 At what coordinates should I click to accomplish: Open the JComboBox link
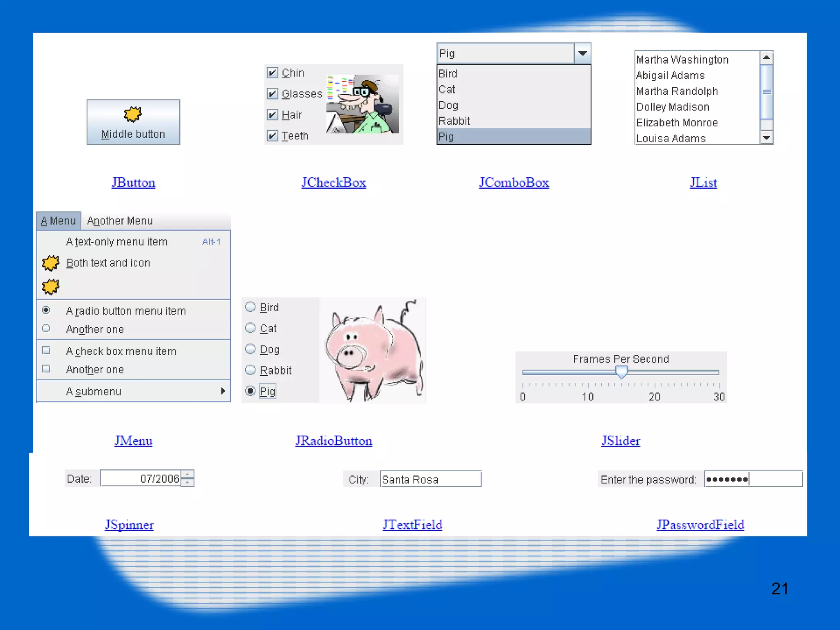514,183
